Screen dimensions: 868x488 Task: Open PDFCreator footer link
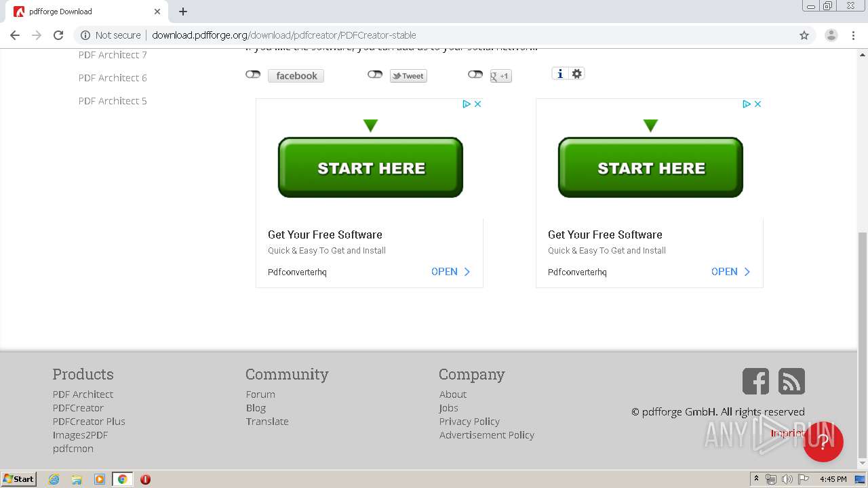click(x=78, y=408)
